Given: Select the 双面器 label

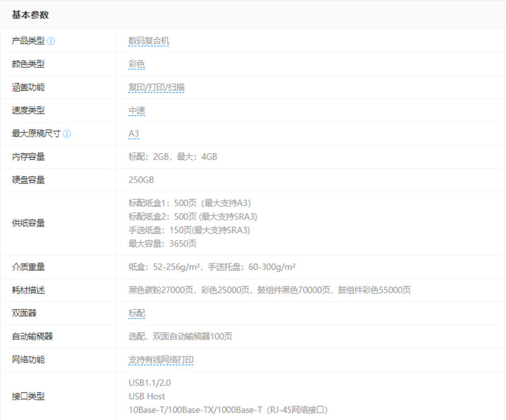Looking at the screenshot, I should click(x=24, y=313).
